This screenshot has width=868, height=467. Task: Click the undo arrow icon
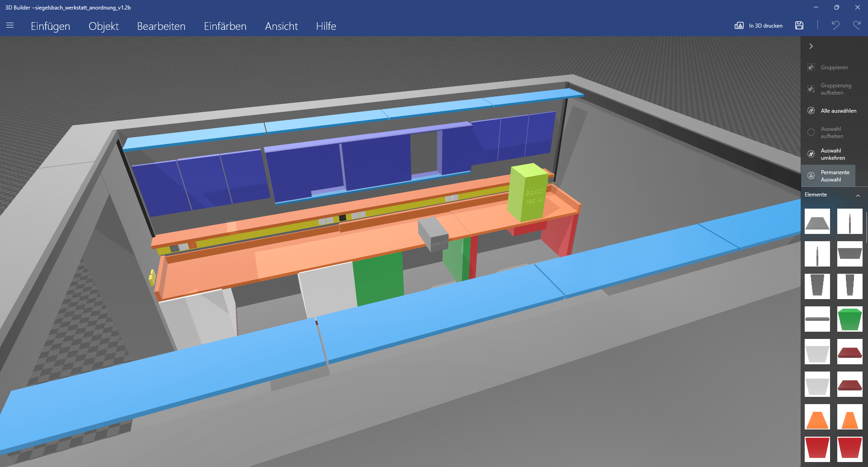(x=835, y=26)
